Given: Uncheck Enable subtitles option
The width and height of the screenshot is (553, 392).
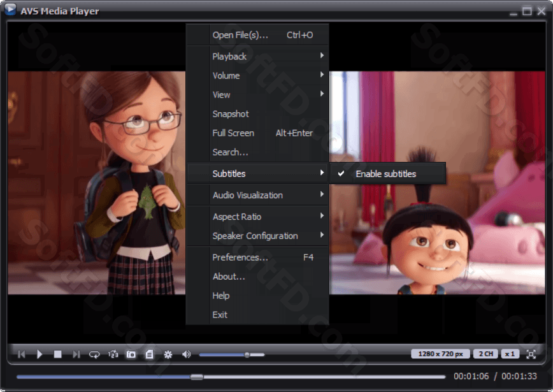Looking at the screenshot, I should coord(387,173).
